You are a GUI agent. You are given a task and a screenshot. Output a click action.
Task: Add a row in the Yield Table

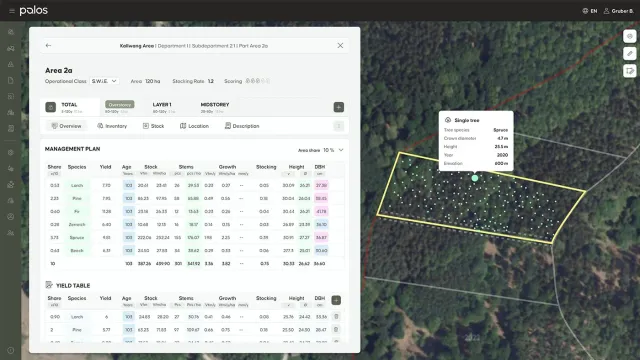coord(336,300)
